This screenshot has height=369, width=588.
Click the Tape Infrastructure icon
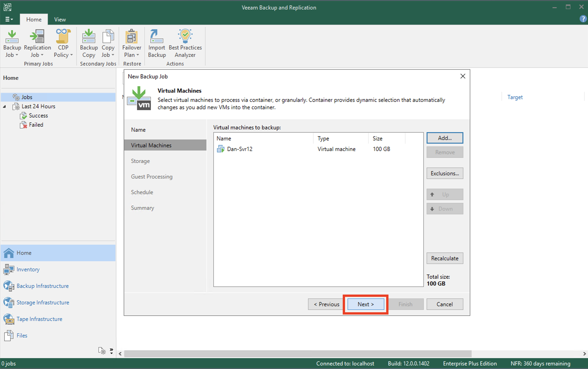click(9, 319)
